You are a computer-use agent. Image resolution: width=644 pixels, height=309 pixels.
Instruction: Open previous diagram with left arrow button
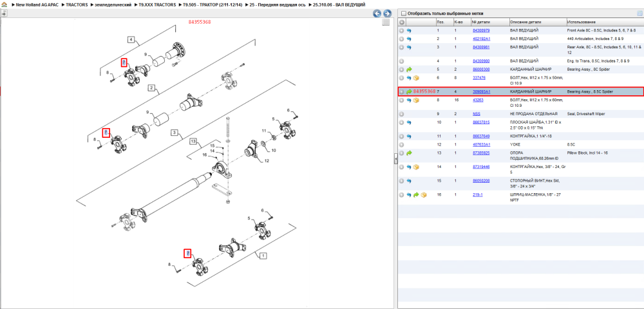pyautogui.click(x=377, y=13)
